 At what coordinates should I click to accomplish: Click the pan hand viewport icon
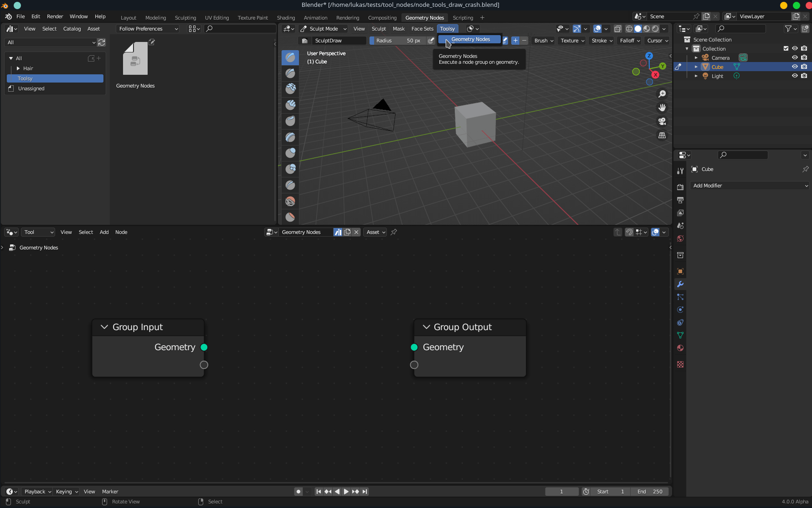(x=662, y=108)
